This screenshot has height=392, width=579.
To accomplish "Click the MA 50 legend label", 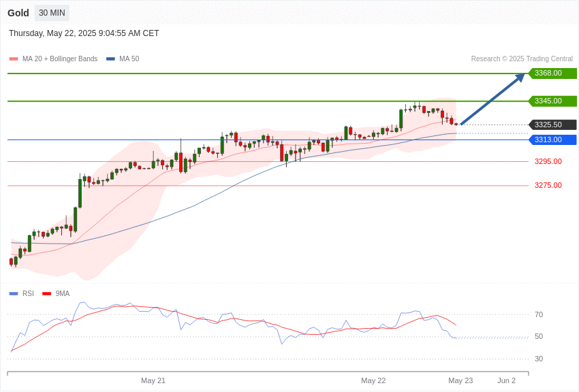I will point(129,59).
